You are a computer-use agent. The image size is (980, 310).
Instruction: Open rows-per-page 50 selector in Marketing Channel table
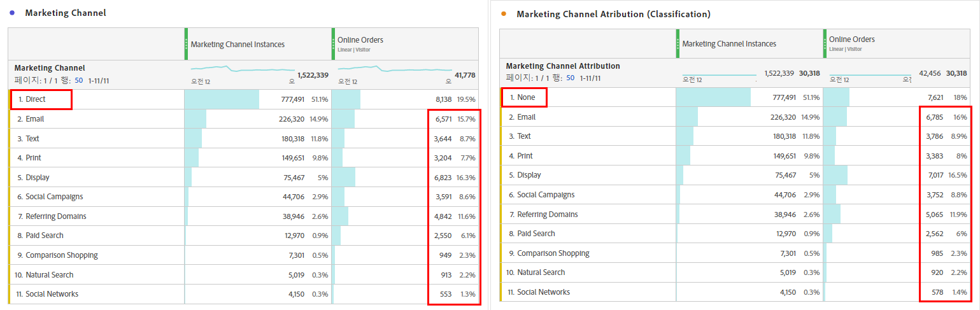click(x=79, y=80)
